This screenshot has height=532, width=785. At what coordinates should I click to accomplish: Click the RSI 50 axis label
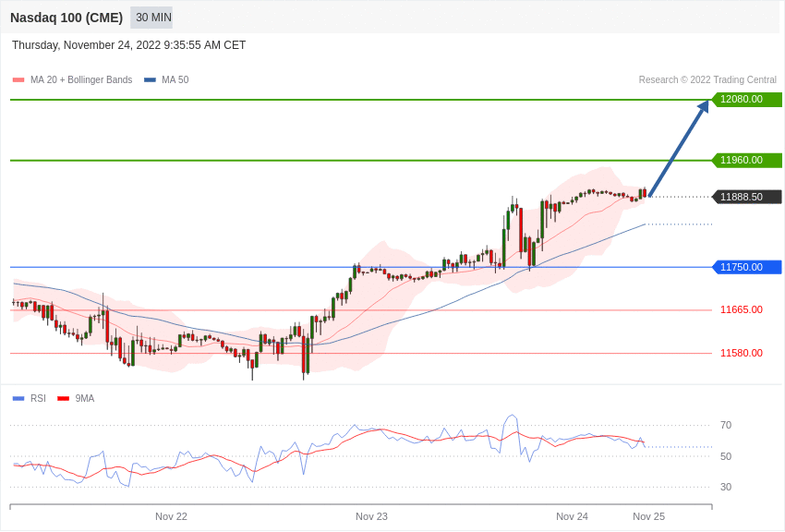pos(726,456)
